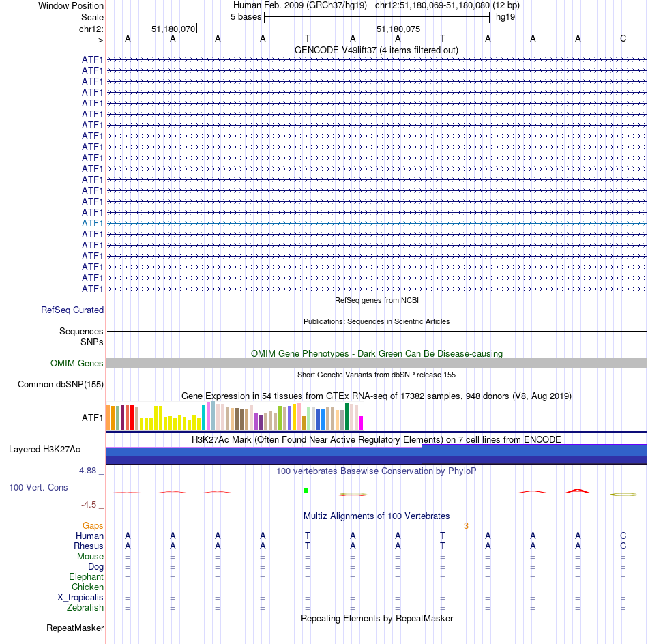Click the C base in the ruler sequence

point(623,38)
